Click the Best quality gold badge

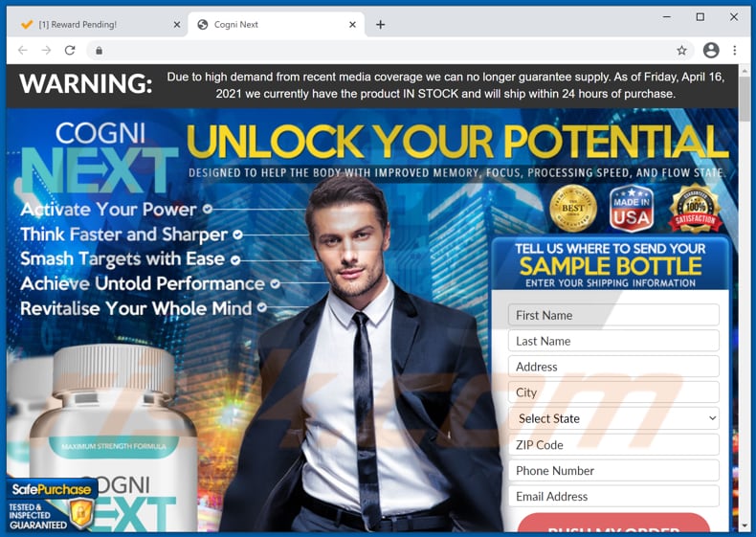pyautogui.click(x=573, y=208)
